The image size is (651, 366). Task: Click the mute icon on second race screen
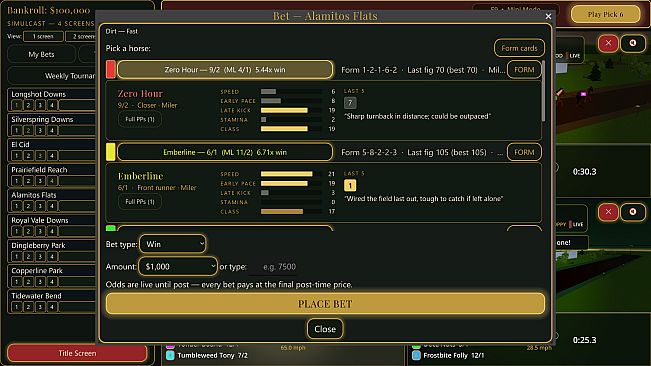632,212
